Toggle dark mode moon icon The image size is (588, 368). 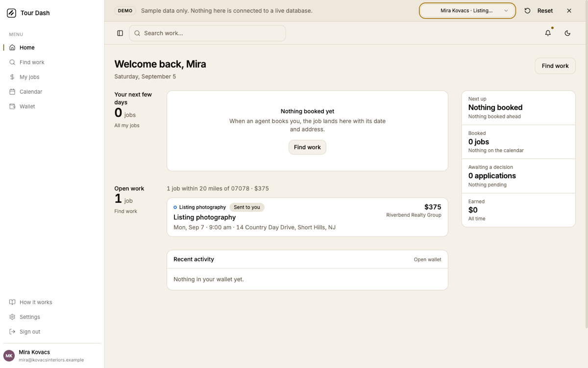coord(567,33)
